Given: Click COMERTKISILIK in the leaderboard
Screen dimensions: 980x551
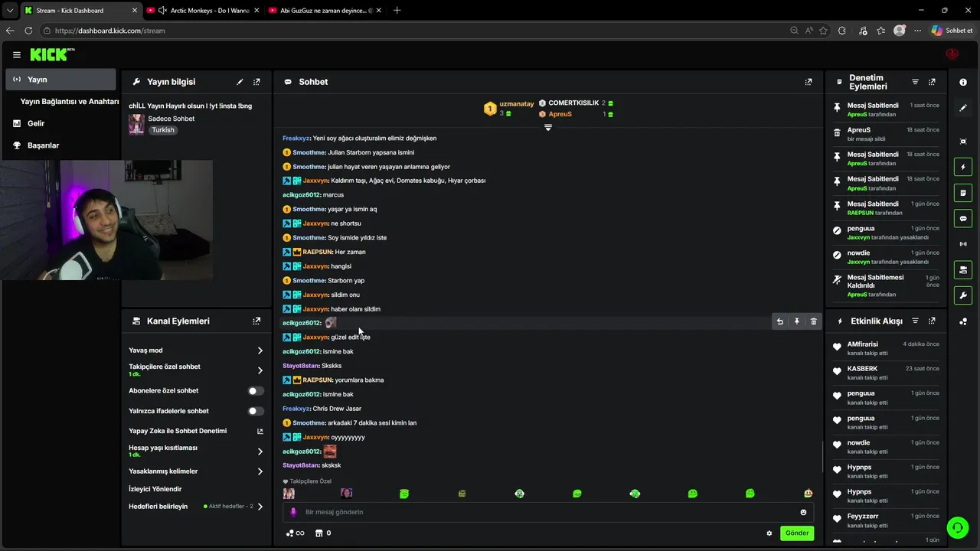Looking at the screenshot, I should [x=573, y=103].
